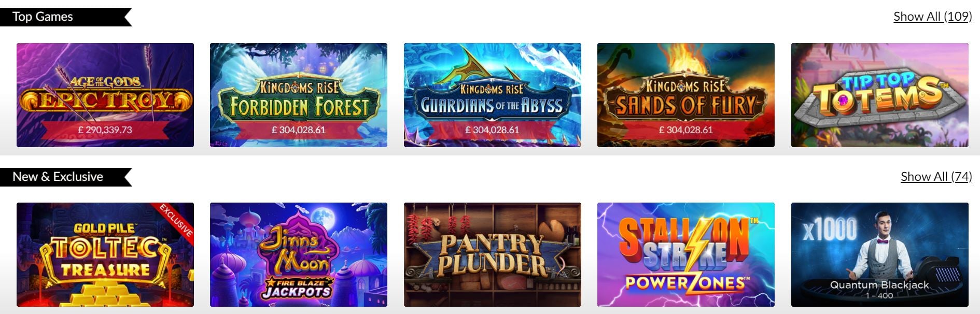Click Show All (109) top games link
Screen dimensions: 980x314
(x=932, y=17)
